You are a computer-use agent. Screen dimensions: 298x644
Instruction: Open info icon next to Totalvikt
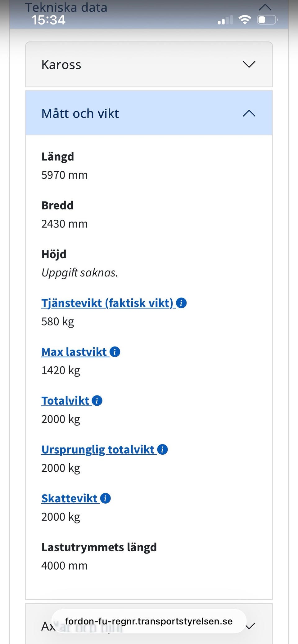click(97, 400)
